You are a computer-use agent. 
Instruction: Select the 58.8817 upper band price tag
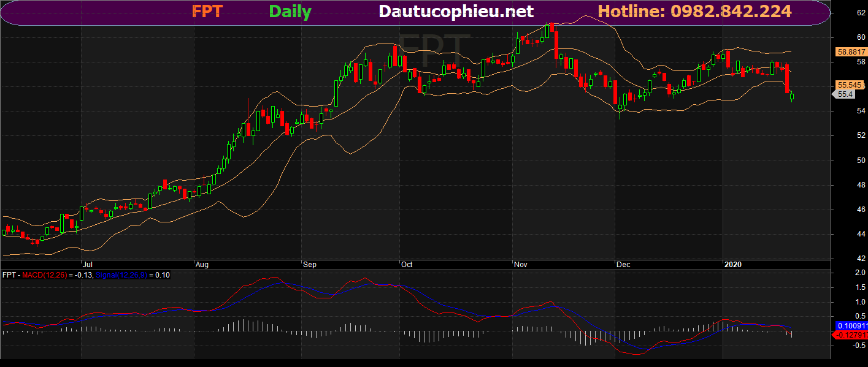tap(850, 53)
